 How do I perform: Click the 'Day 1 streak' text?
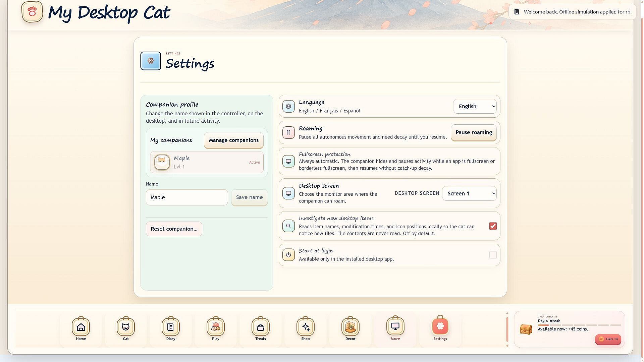(x=549, y=321)
